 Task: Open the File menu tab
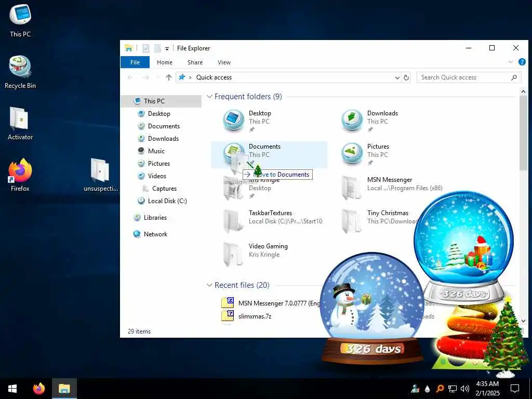(135, 62)
